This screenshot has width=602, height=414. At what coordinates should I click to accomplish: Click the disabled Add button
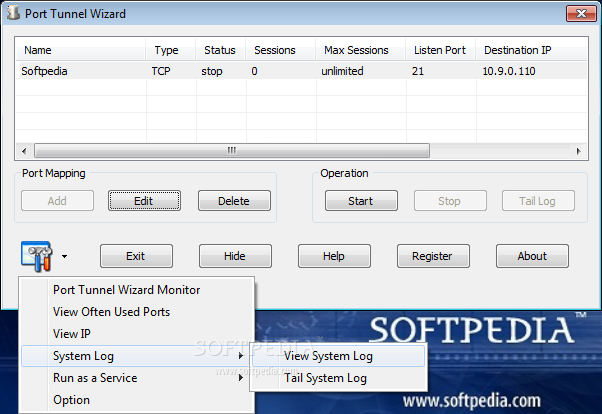[57, 200]
